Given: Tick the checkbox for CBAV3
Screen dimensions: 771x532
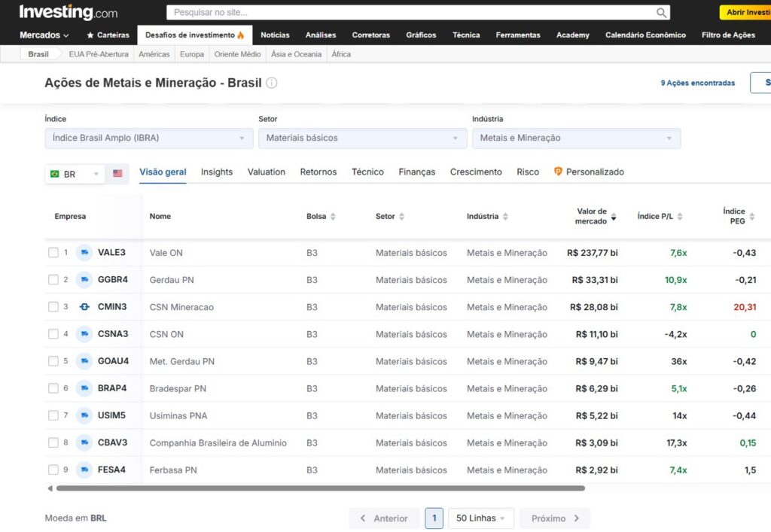Looking at the screenshot, I should click(x=53, y=442).
